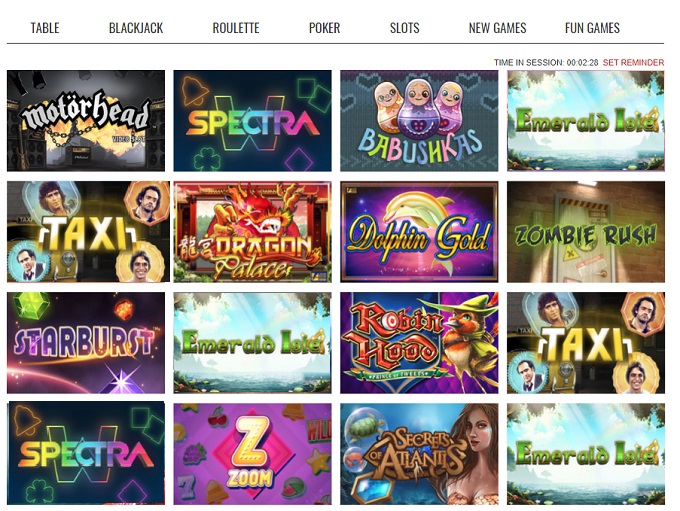Open the Zombie Rush game

[x=585, y=232]
